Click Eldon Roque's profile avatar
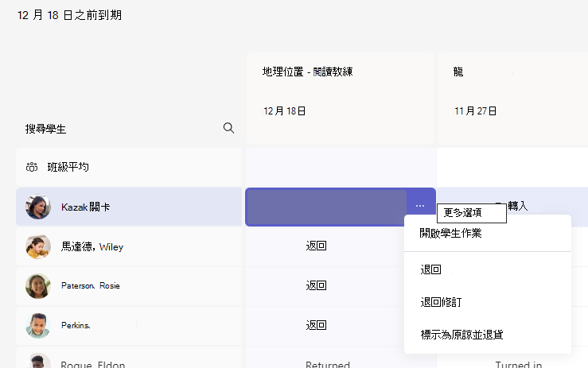588x368 pixels. click(38, 361)
